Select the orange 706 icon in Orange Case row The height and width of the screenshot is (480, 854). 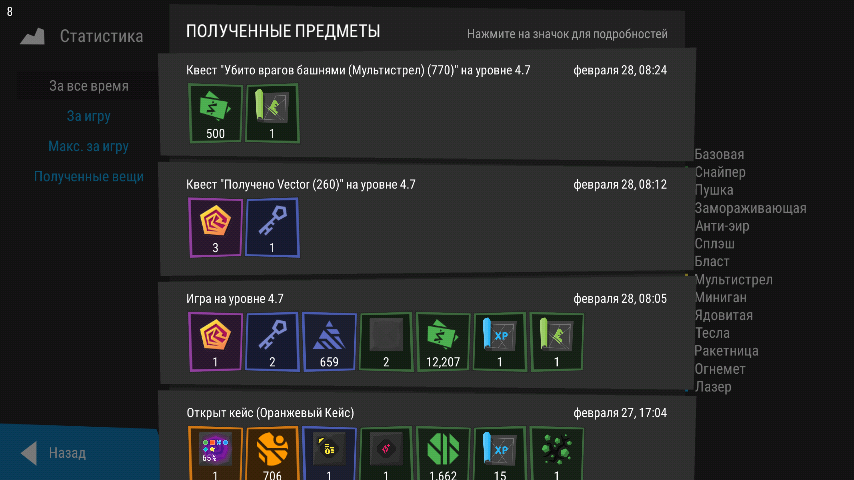point(272,453)
